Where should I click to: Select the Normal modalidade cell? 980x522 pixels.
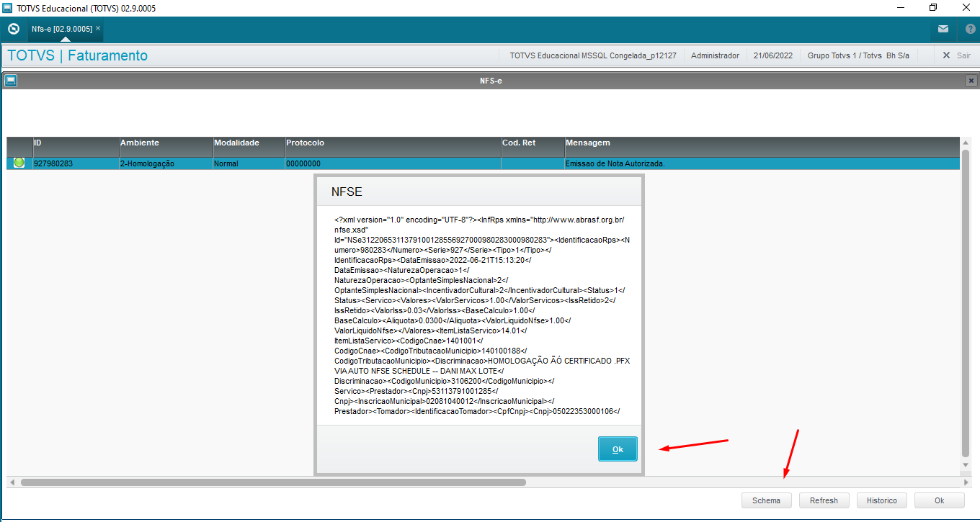tap(249, 163)
